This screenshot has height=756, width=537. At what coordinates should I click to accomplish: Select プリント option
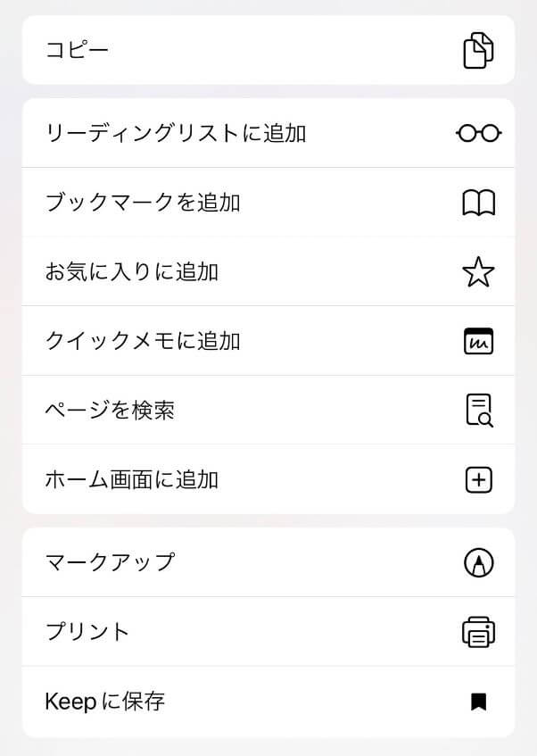[x=87, y=632]
